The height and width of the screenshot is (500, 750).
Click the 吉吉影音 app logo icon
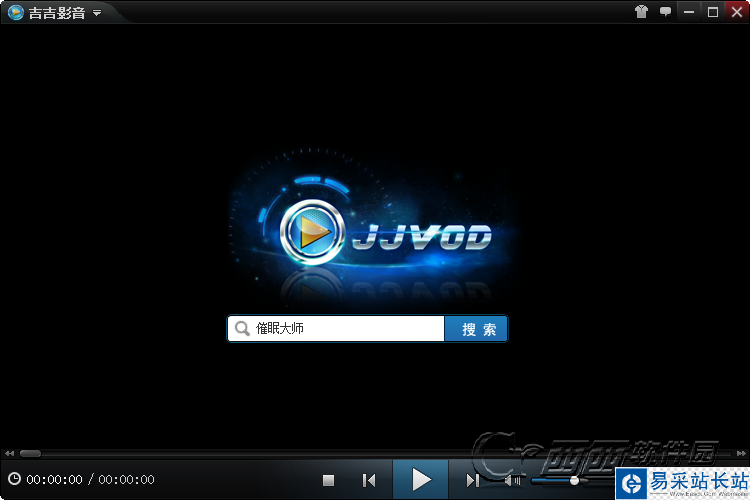point(16,12)
